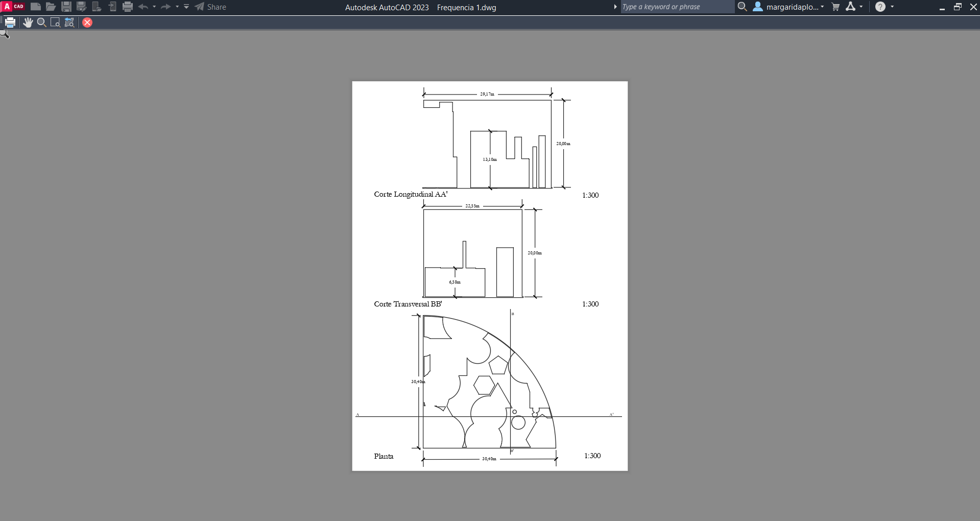Select the Pan hand tool

[28, 22]
